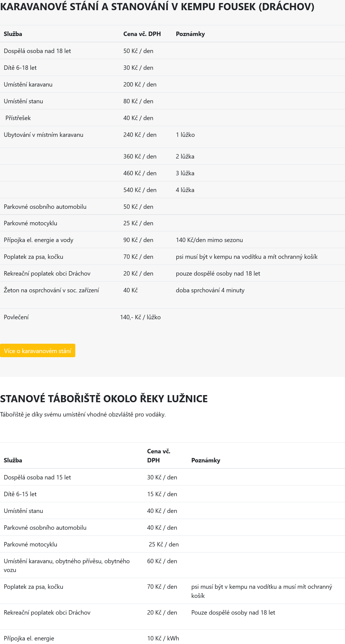Screen dimensions: 345x644
Task: Click the '540 Kč / den' price cell
Action: pos(140,190)
